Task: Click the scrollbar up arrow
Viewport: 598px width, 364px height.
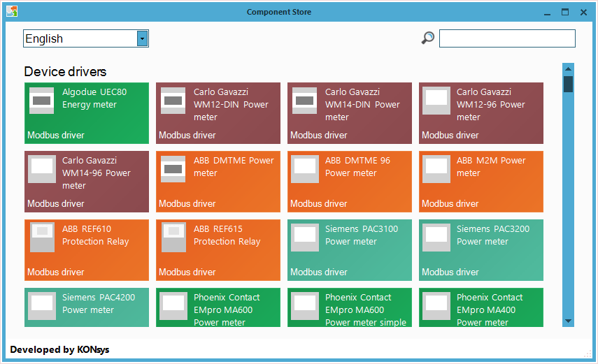Action: tap(568, 69)
